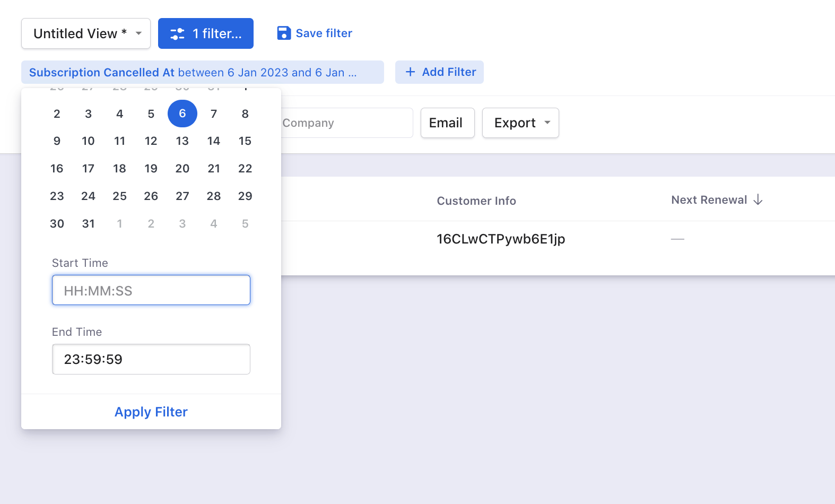
Task: Click the Save filter link
Action: coord(324,33)
